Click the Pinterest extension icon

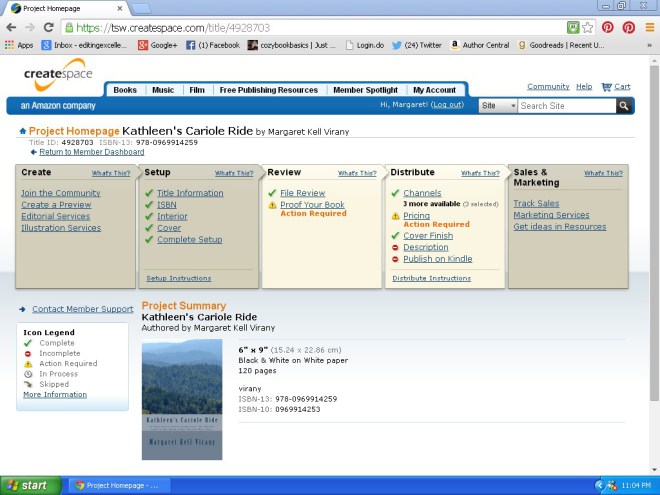pyautogui.click(x=608, y=27)
